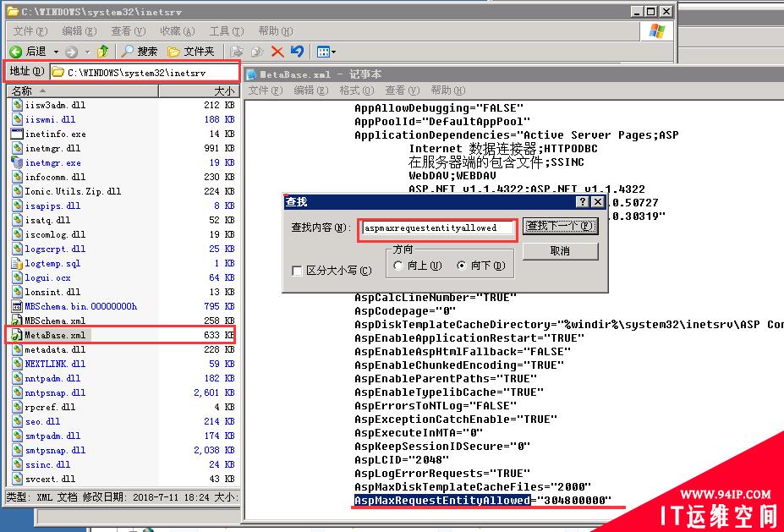The image size is (784, 532).
Task: Open Notepad's 格式 (Format) menu
Action: click(x=357, y=90)
